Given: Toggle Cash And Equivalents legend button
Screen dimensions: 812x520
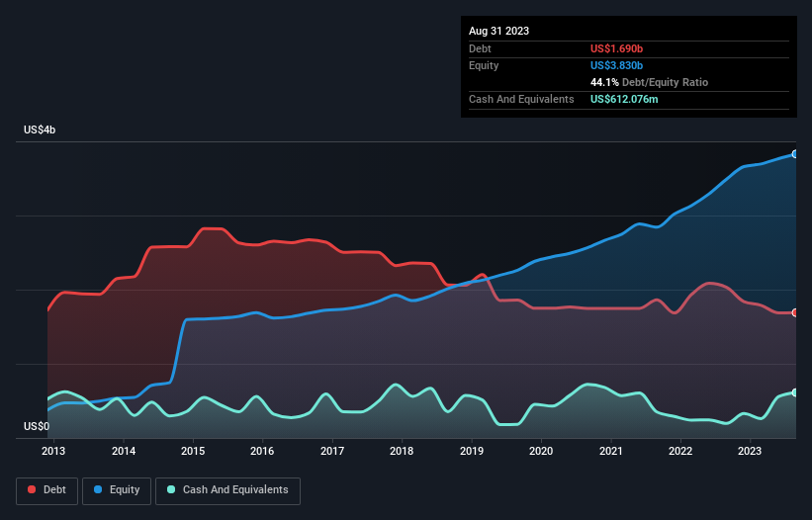Looking at the screenshot, I should click(x=227, y=490).
